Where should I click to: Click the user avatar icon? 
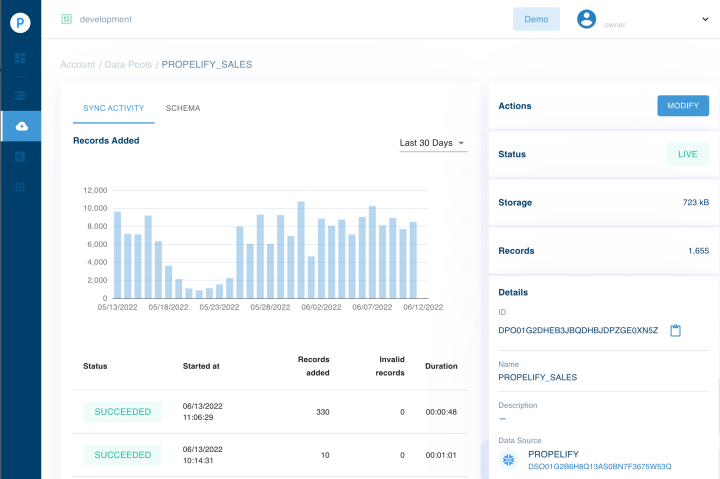coord(586,19)
